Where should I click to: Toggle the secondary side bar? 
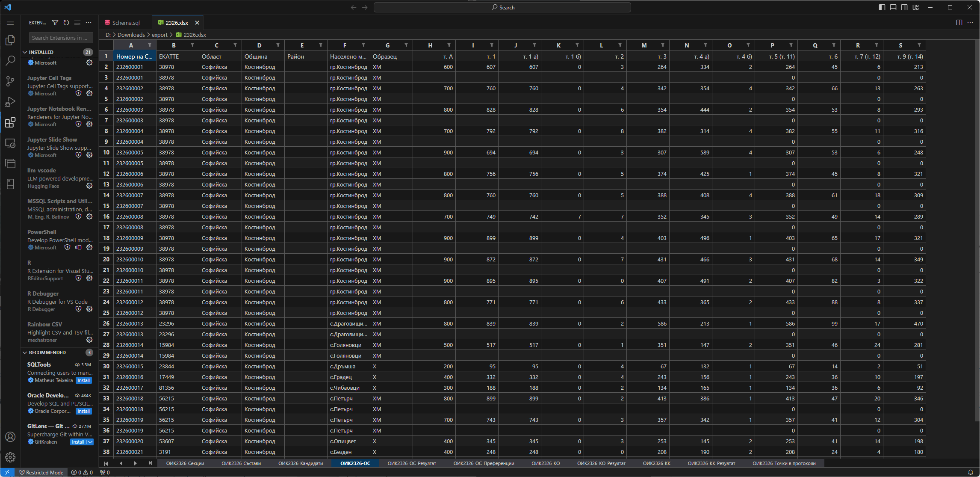(904, 7)
